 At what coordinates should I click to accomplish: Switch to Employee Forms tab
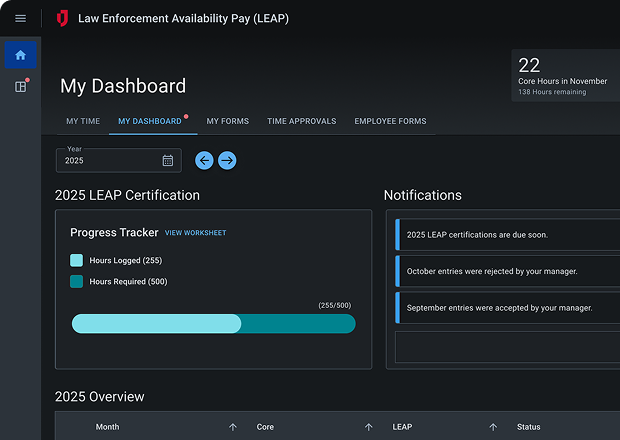pyautogui.click(x=390, y=121)
